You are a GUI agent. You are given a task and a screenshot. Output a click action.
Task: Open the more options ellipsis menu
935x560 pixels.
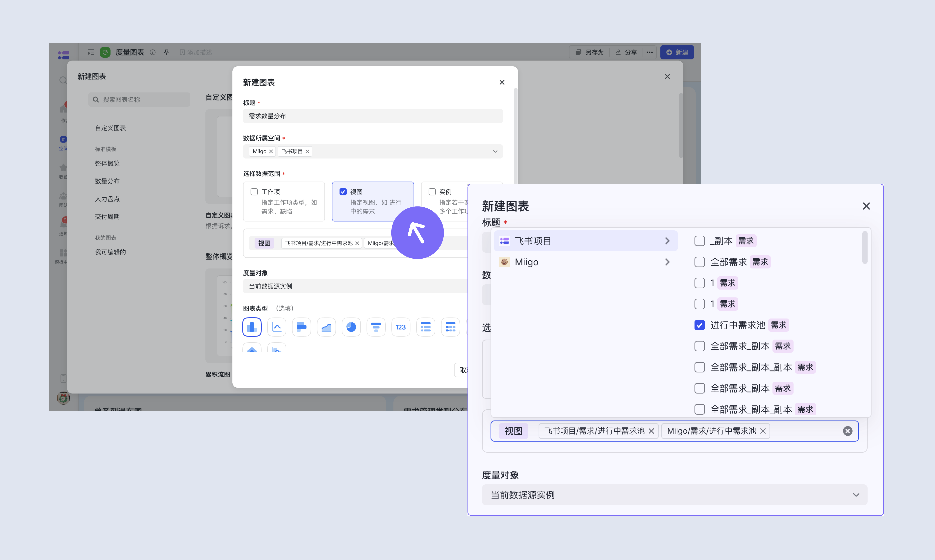coord(649,52)
